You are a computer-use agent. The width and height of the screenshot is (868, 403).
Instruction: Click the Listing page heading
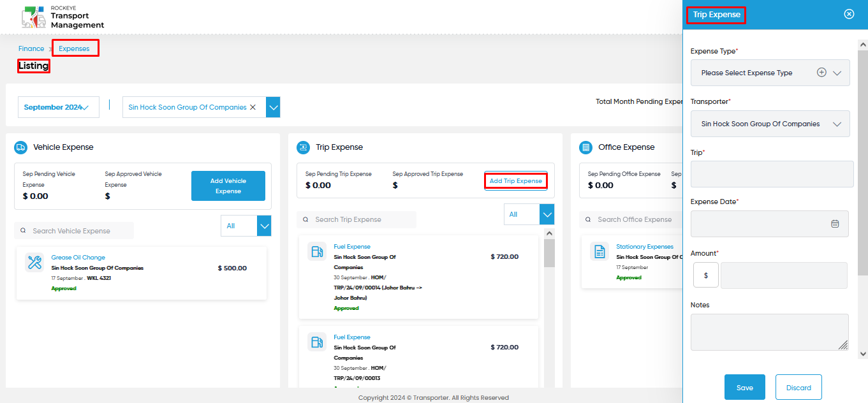point(33,66)
